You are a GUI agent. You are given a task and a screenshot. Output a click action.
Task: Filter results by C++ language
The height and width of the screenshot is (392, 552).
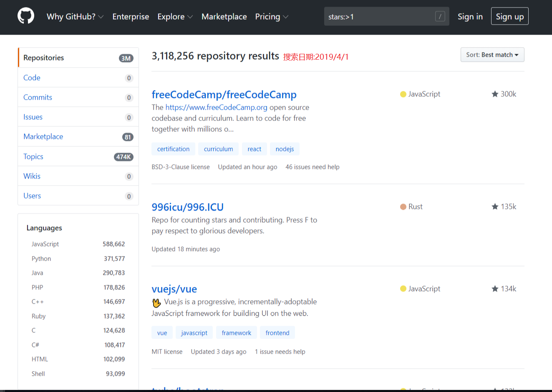pyautogui.click(x=78, y=302)
